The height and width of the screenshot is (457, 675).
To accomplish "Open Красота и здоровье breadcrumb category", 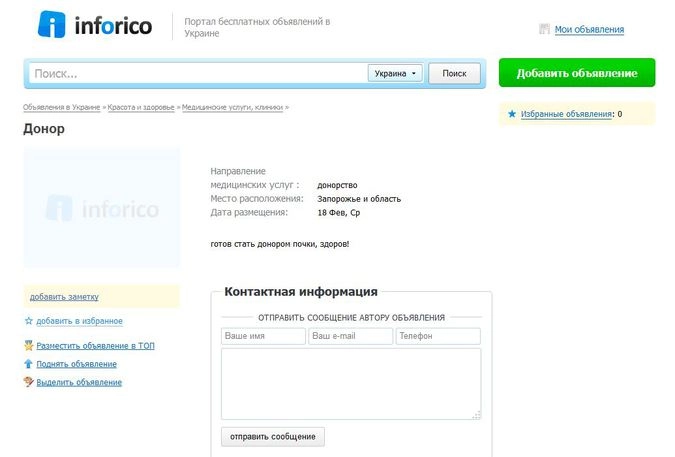I will pyautogui.click(x=141, y=106).
